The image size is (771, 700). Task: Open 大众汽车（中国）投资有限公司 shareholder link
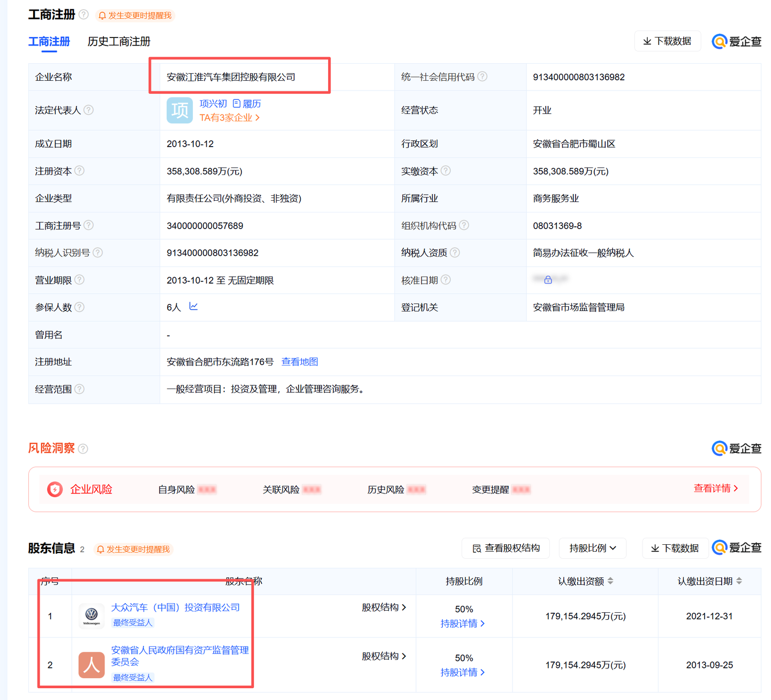coord(176,607)
